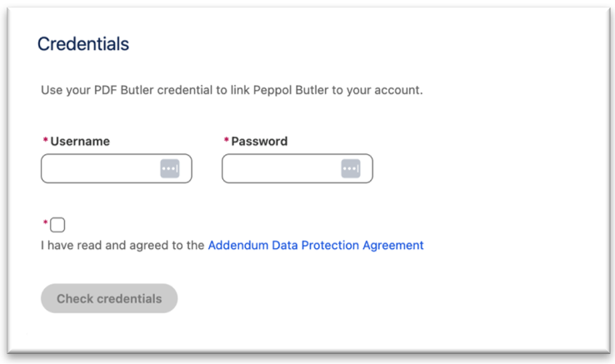Click the Password field label
The height and width of the screenshot is (364, 615).
(259, 142)
